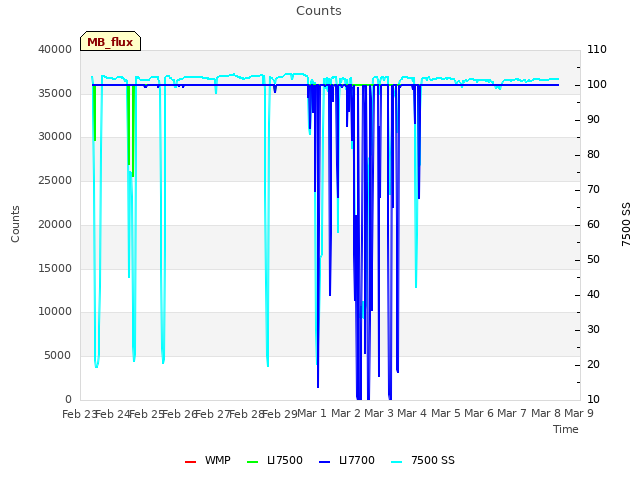The image size is (640, 480).
Task: Click the Mar 4 date label
Action: 412,413
